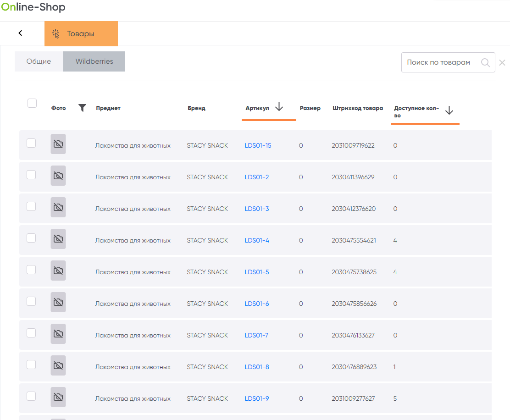Click Лакомства для животных in LDS01-9 row
The width and height of the screenshot is (510, 420).
pos(133,398)
